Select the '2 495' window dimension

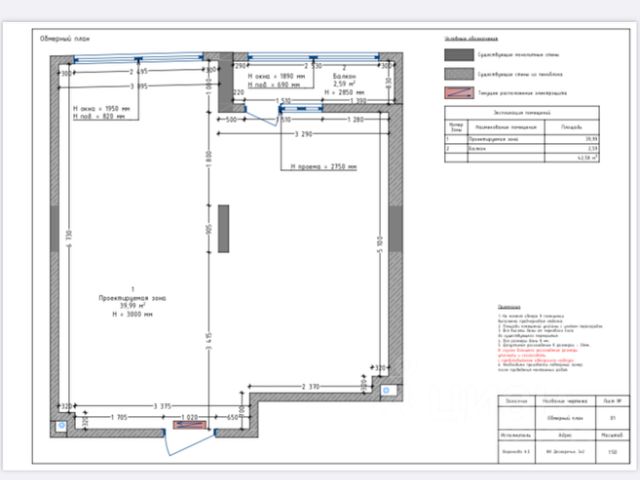139,72
